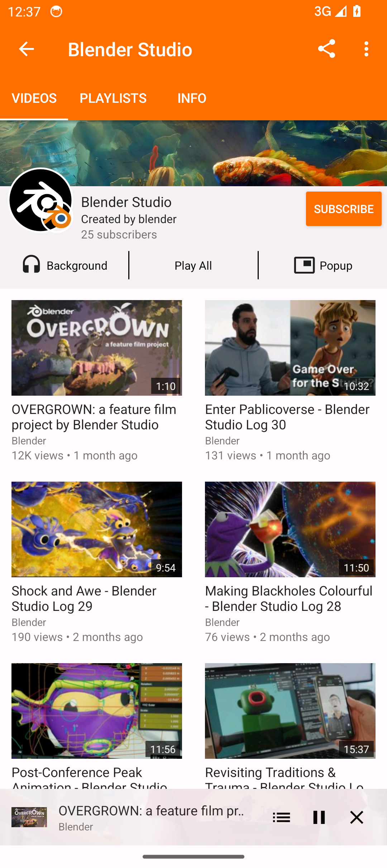Switch to the PLAYLISTS tab
Image resolution: width=387 pixels, height=868 pixels.
[113, 98]
